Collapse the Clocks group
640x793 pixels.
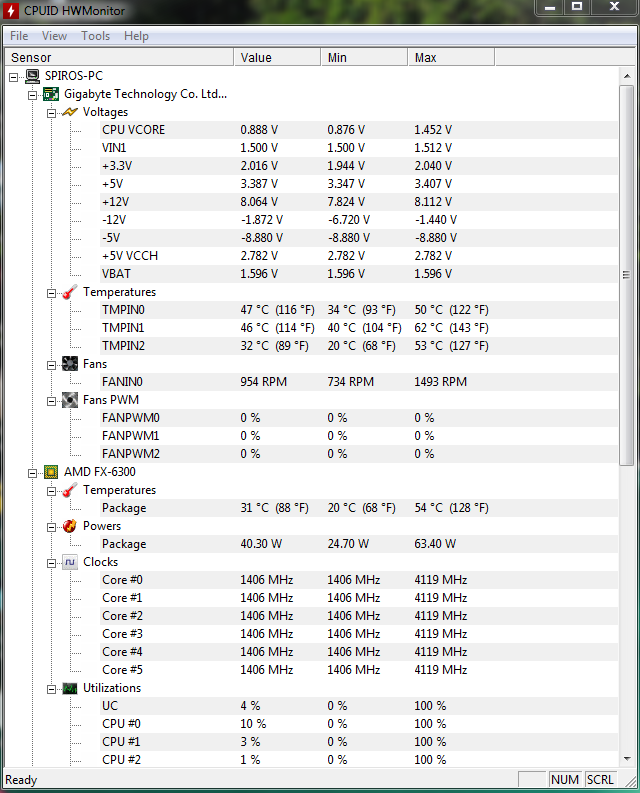[51, 563]
